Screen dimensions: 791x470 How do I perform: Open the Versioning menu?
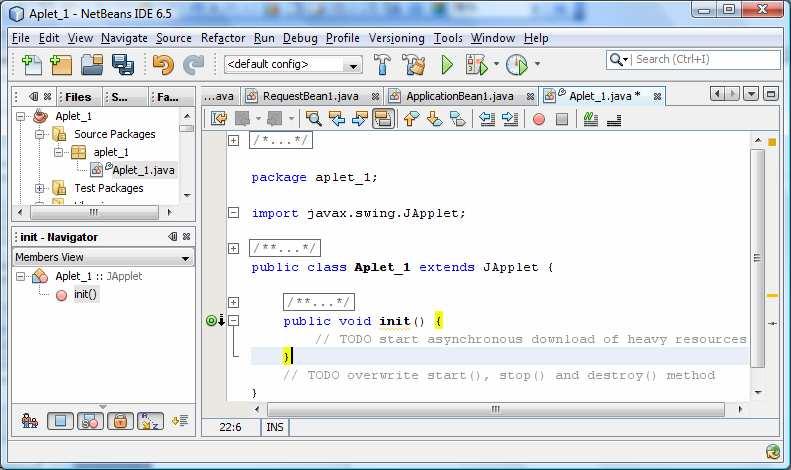pos(397,38)
